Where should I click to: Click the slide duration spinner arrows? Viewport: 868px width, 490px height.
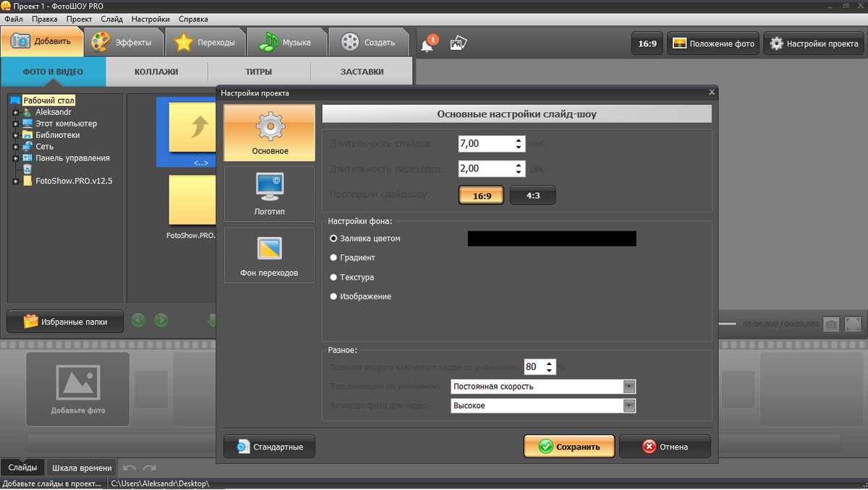[519, 144]
